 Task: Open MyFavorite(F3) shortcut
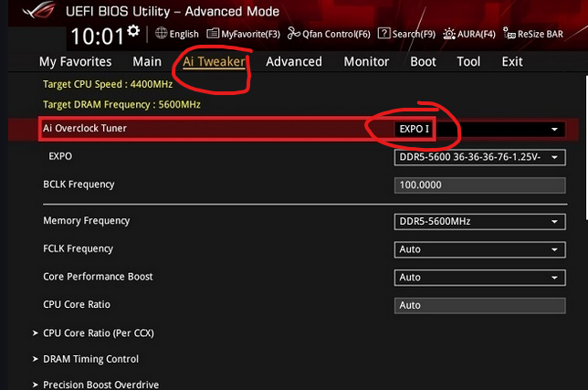click(x=250, y=34)
